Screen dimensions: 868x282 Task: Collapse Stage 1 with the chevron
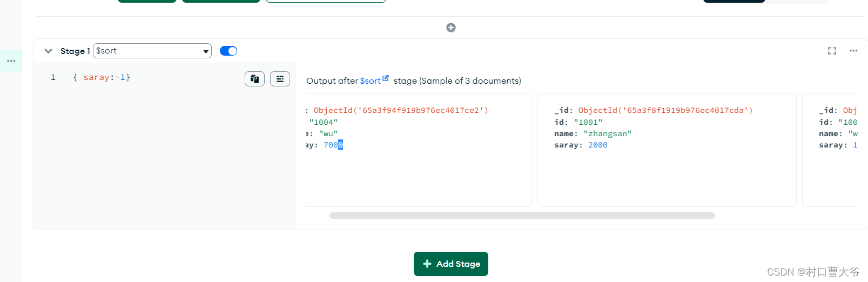(48, 51)
